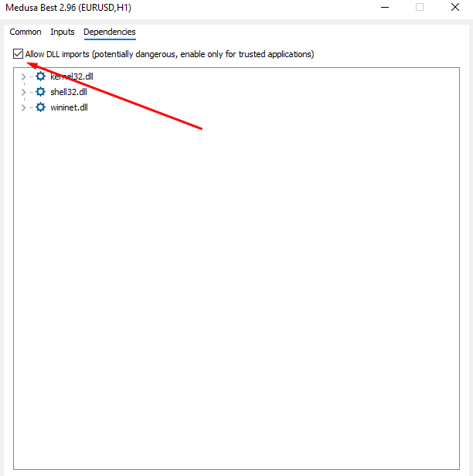Expand the wininet.dll tree node
This screenshot has width=473, height=476.
coord(23,107)
